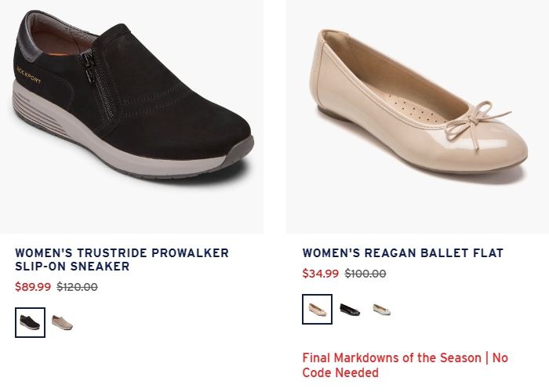This screenshot has height=392, width=549.
Task: Click the $34.99 sale price
Action: (x=321, y=274)
